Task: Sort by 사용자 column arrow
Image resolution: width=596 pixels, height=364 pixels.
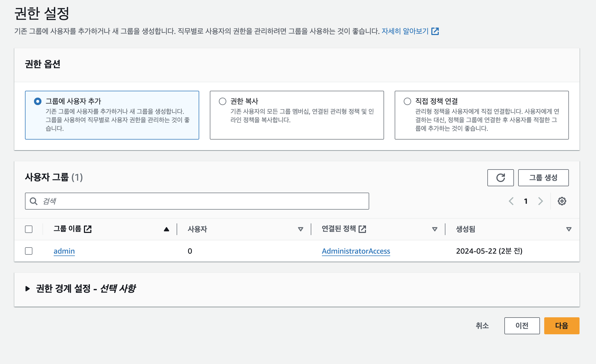Action: 300,229
